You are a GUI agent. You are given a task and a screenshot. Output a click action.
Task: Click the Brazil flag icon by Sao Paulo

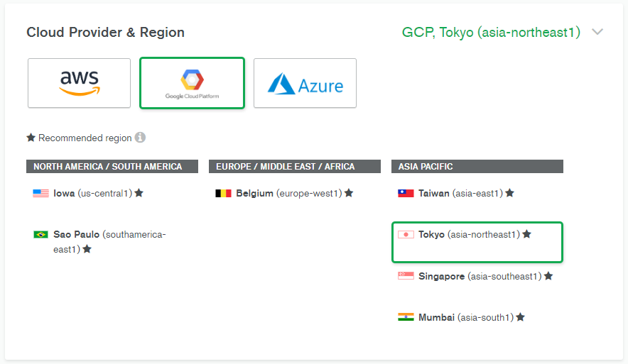click(41, 234)
